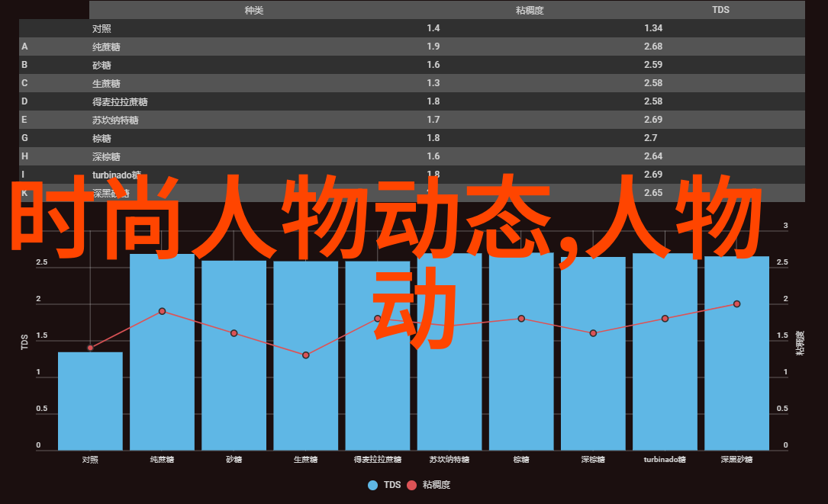828x504 pixels.
Task: Click the row label B in the table
Action: [24, 64]
